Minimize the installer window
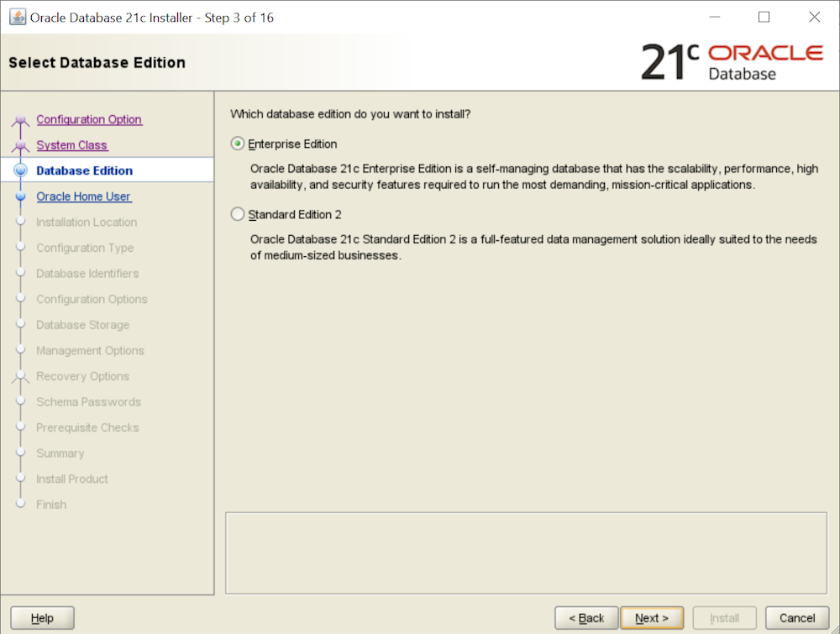The image size is (840, 634). [x=714, y=17]
